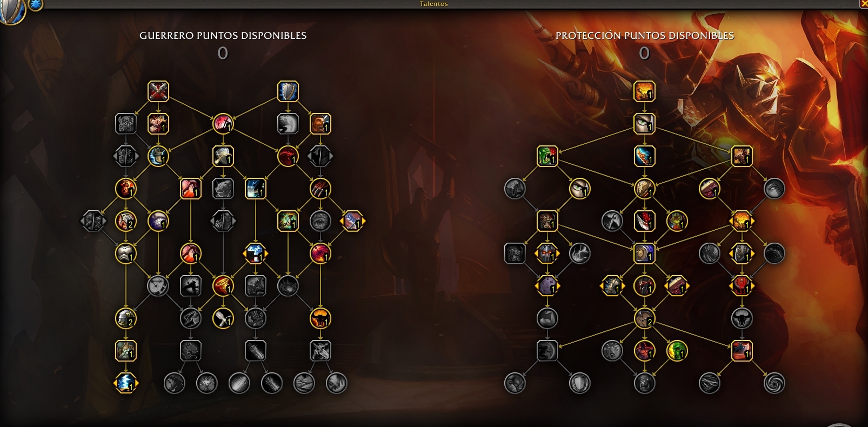Click the blue lightning bolt choice talent
Screen dimensions: 868x427
point(125,383)
